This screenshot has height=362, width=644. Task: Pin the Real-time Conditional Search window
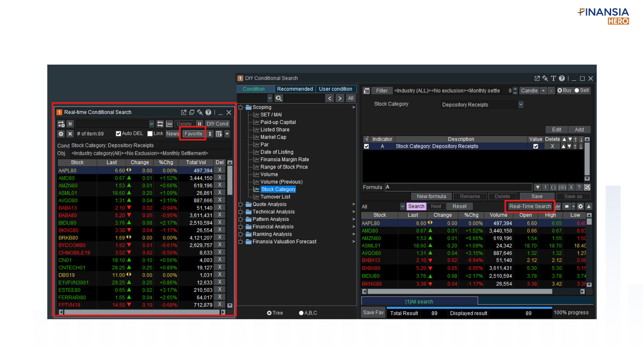(x=200, y=112)
